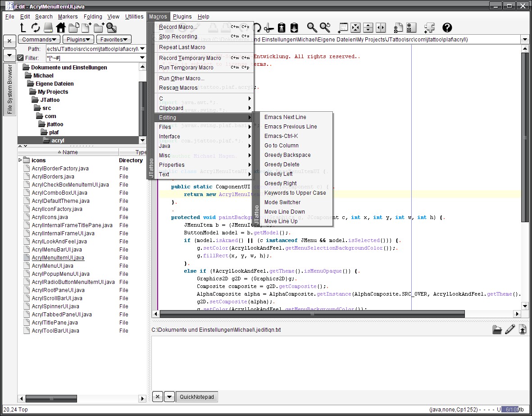This screenshot has width=532, height=416.
Task: Click the Copy clipboard icon with up arrow
Action: [x=282, y=27]
